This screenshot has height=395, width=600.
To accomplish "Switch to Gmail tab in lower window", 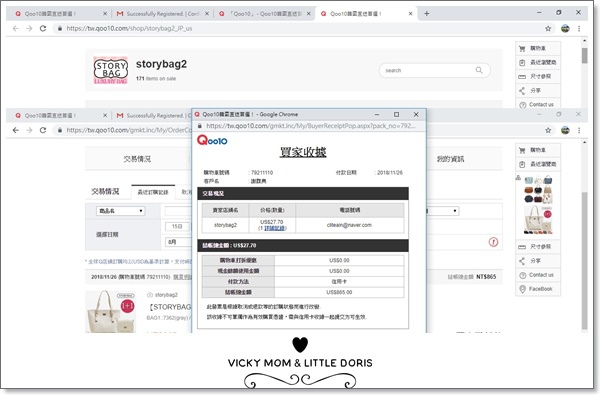I will tap(153, 115).
